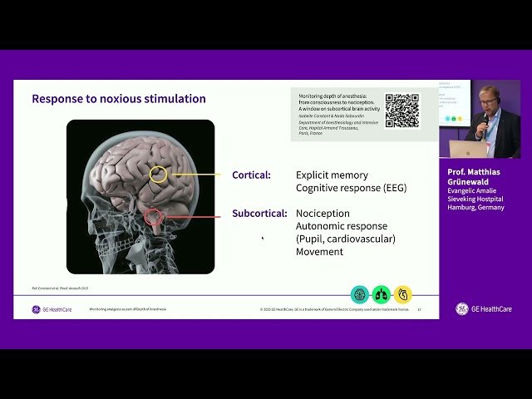The image size is (532, 399).
Task: Click the brain and skull illustration
Action: pos(140,196)
